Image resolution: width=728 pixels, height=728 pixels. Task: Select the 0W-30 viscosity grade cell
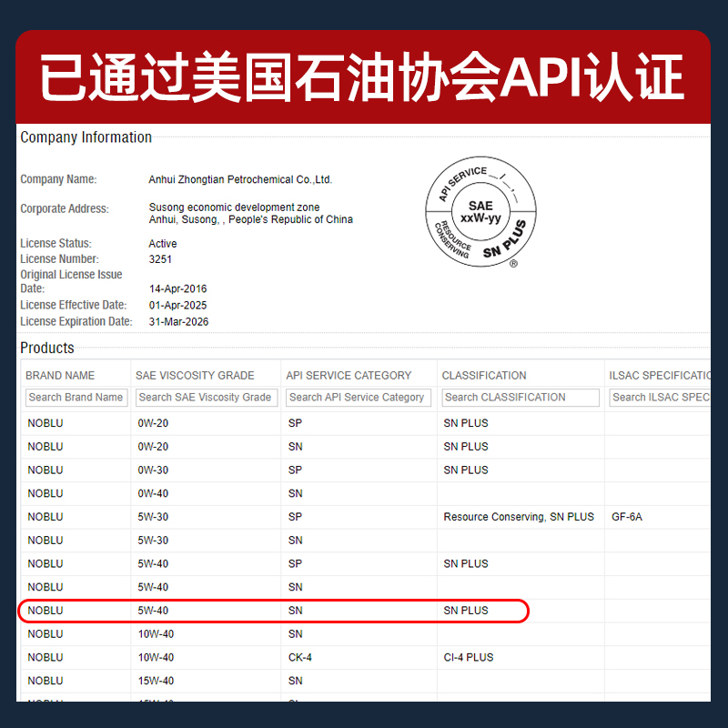pos(153,470)
